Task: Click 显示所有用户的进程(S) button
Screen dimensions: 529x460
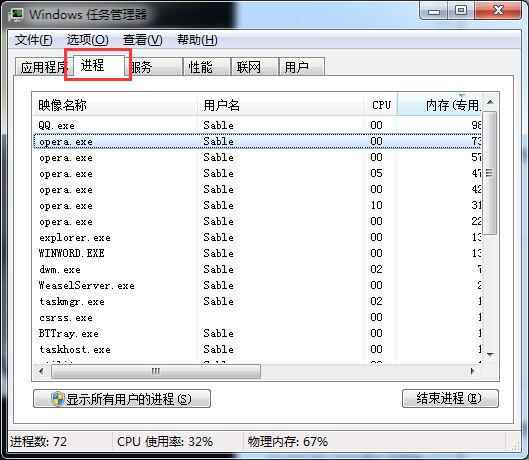Action: click(x=122, y=399)
